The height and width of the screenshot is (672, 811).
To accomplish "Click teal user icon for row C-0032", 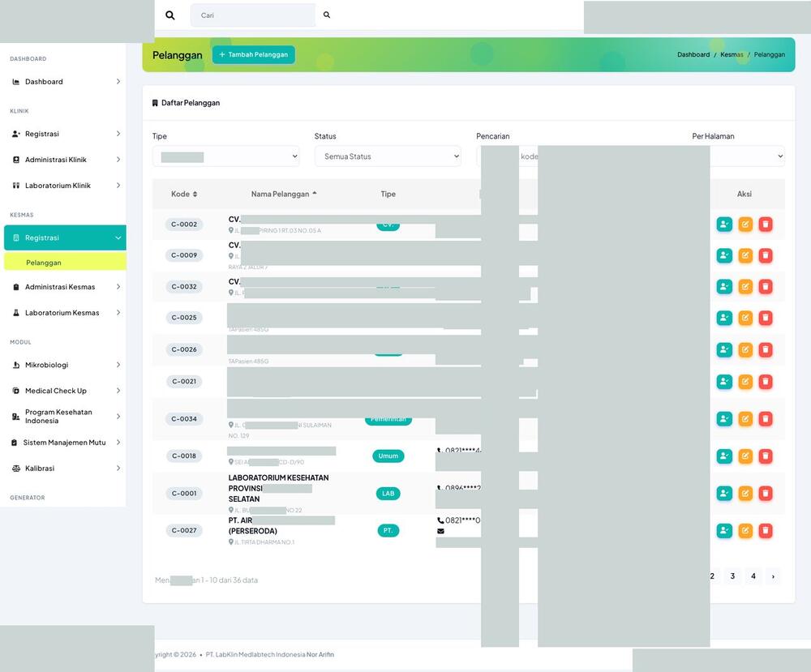I will pyautogui.click(x=724, y=286).
